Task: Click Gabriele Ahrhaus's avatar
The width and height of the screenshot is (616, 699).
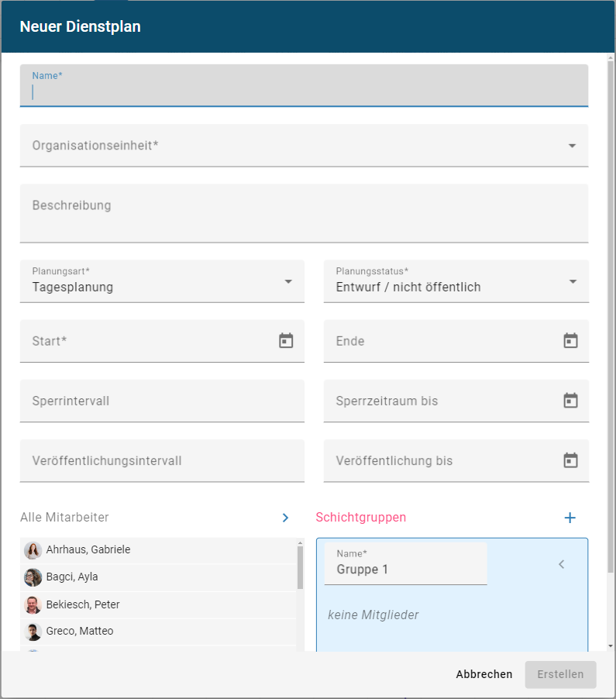Action: pyautogui.click(x=33, y=550)
